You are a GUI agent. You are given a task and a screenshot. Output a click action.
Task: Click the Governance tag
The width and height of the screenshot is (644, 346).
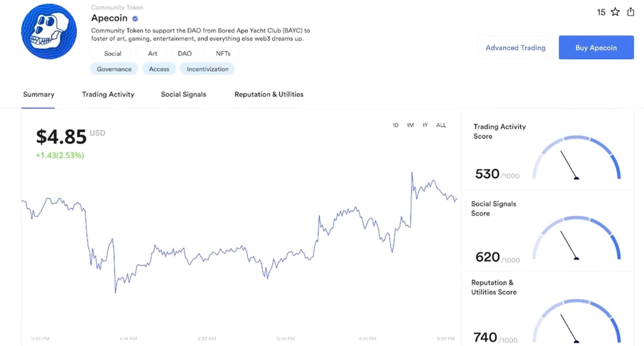pyautogui.click(x=114, y=69)
